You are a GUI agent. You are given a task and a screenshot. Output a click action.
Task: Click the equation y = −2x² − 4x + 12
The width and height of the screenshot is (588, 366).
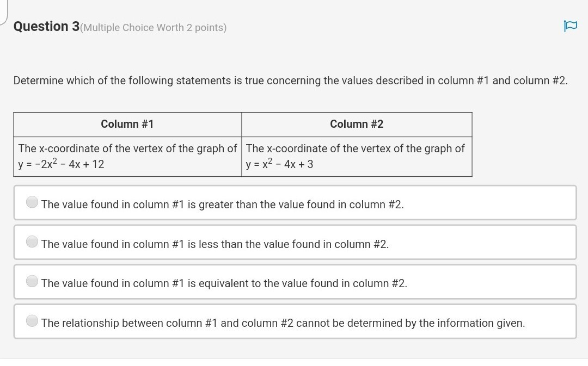(61, 164)
